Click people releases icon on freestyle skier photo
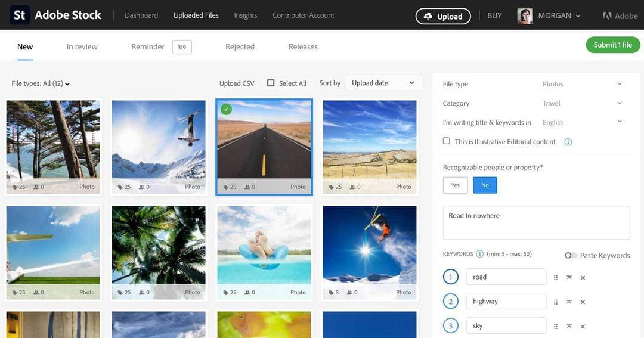Screen dimensions: 644x338 142,187
